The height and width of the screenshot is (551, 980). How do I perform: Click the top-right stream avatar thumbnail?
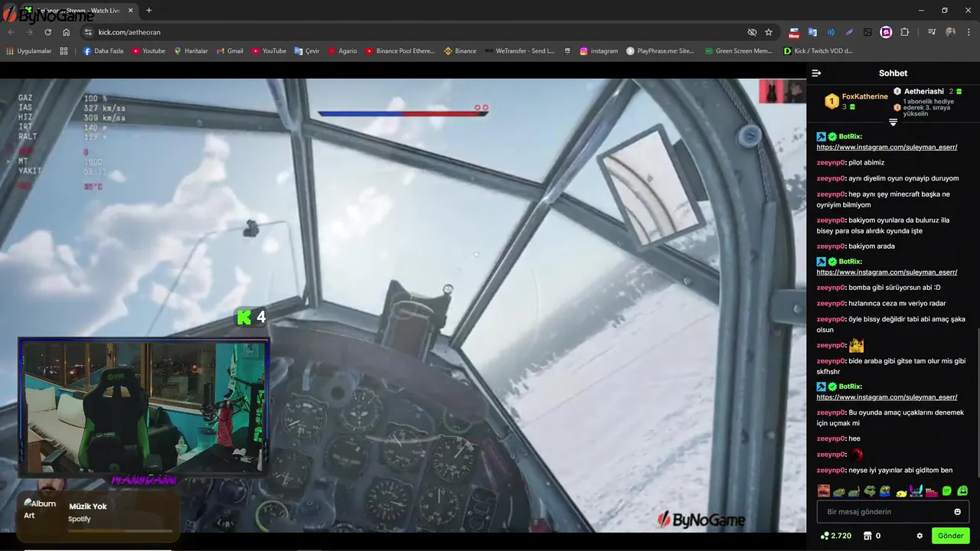(x=782, y=91)
